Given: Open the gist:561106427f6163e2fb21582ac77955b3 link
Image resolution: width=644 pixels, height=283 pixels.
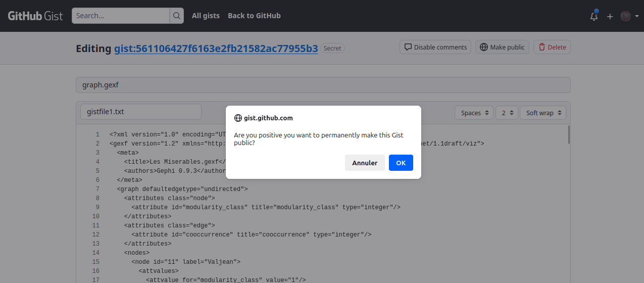Looking at the screenshot, I should click(x=216, y=49).
